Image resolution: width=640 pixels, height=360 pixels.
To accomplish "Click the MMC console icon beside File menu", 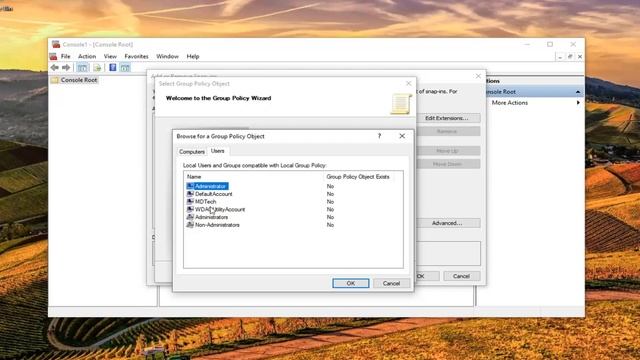I will (53, 56).
